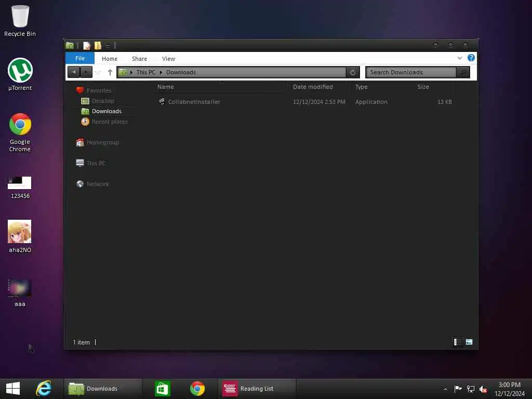The image size is (532, 399).
Task: Open the Windows Store taskbar icon
Action: click(162, 389)
